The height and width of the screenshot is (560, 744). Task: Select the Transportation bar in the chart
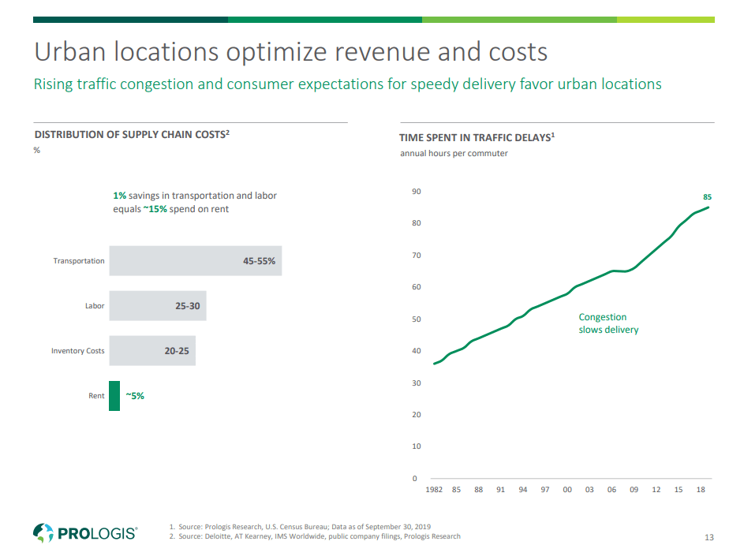tap(195, 260)
